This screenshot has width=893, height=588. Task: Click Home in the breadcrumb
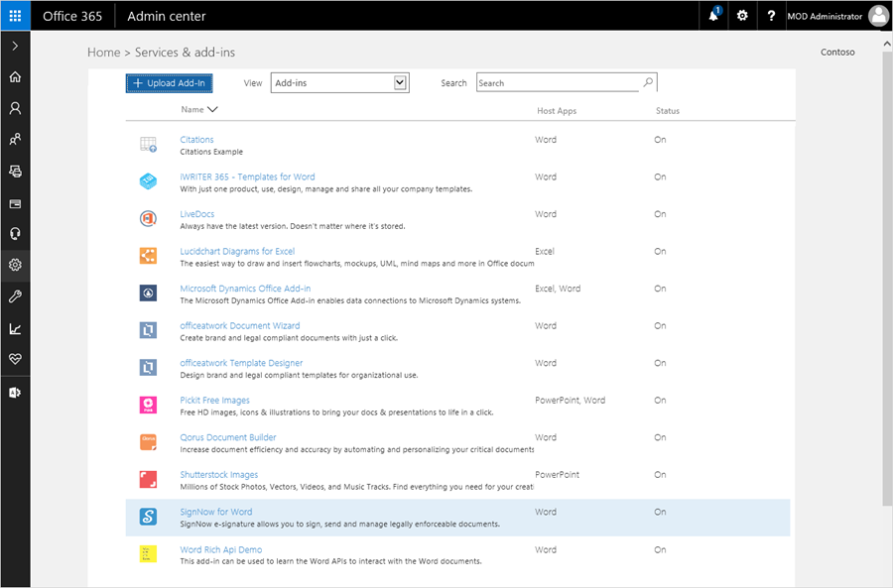pyautogui.click(x=103, y=53)
